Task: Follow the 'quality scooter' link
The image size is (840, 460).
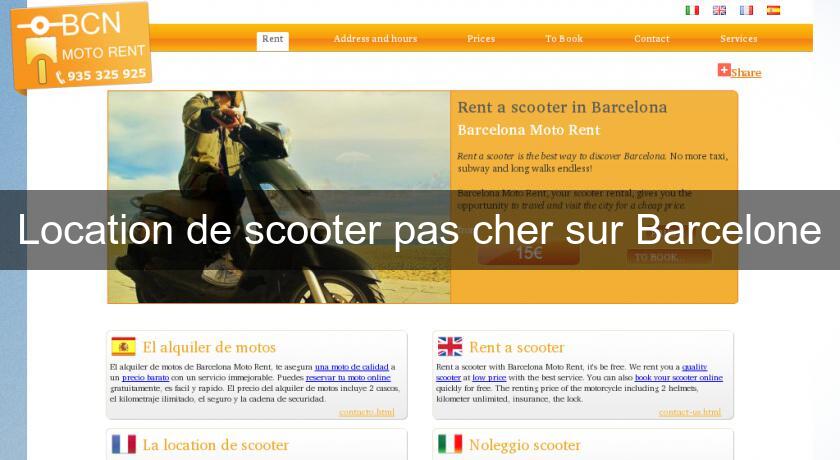Action: pos(694,367)
